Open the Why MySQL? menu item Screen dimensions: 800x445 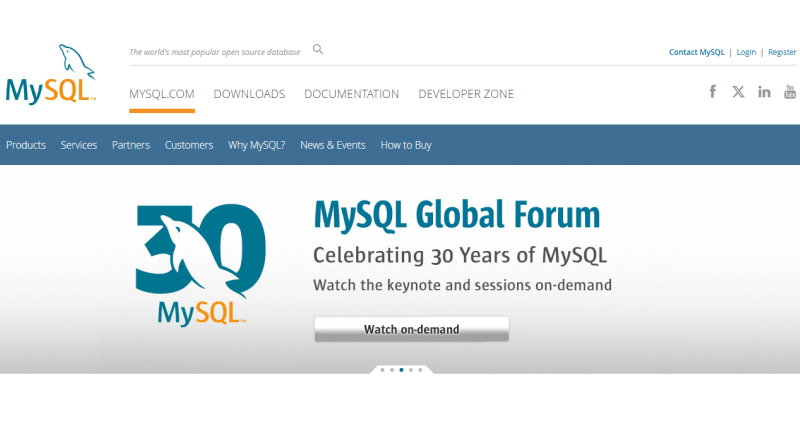pos(257,145)
